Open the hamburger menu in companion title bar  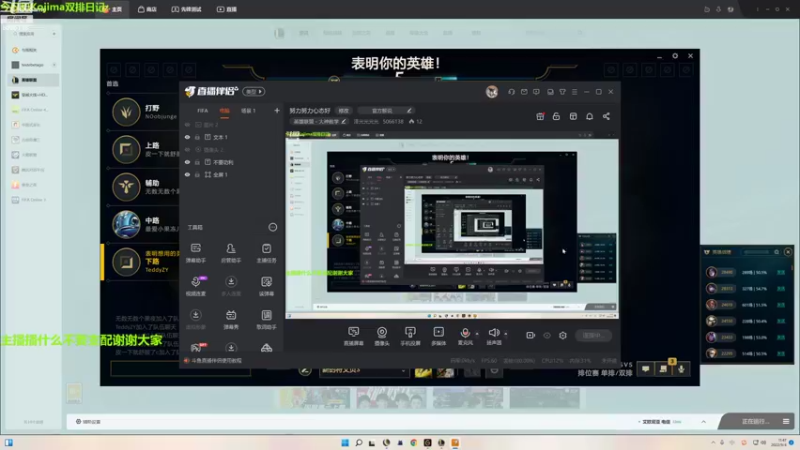[x=574, y=92]
